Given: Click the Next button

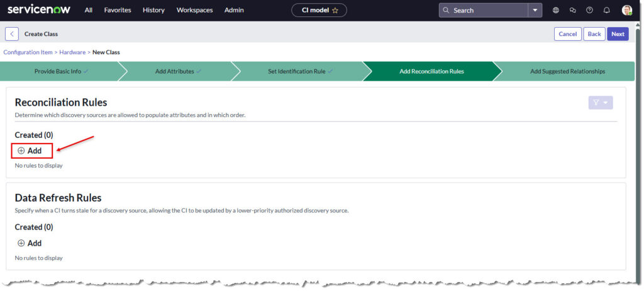Looking at the screenshot, I should coord(618,34).
